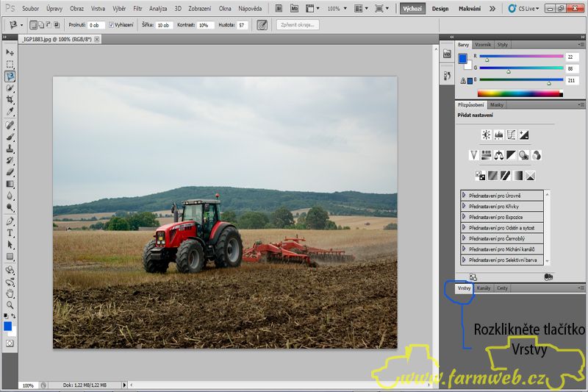Expand Přednastavení pro Křivky presets
Screen dimensions: 588x392
[465, 206]
